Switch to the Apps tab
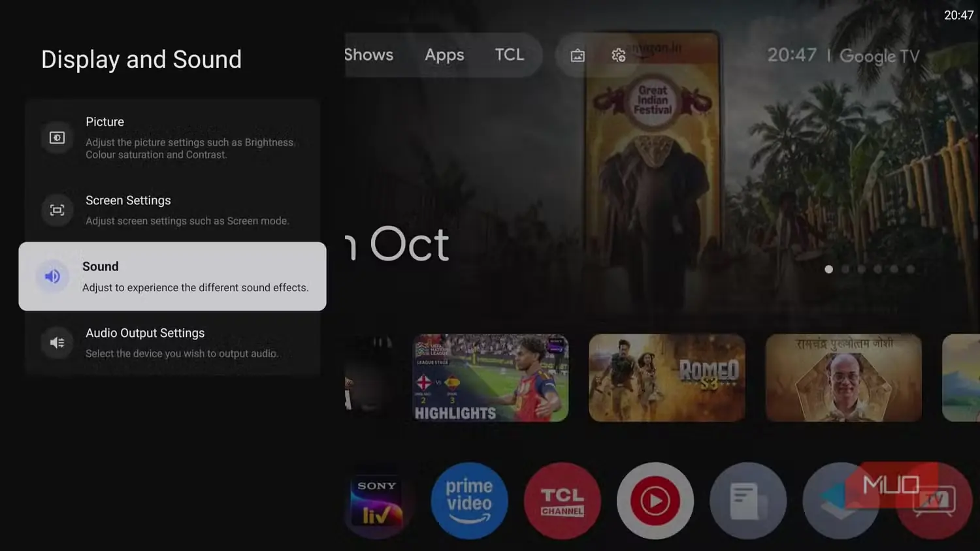The image size is (980, 551). (x=444, y=55)
